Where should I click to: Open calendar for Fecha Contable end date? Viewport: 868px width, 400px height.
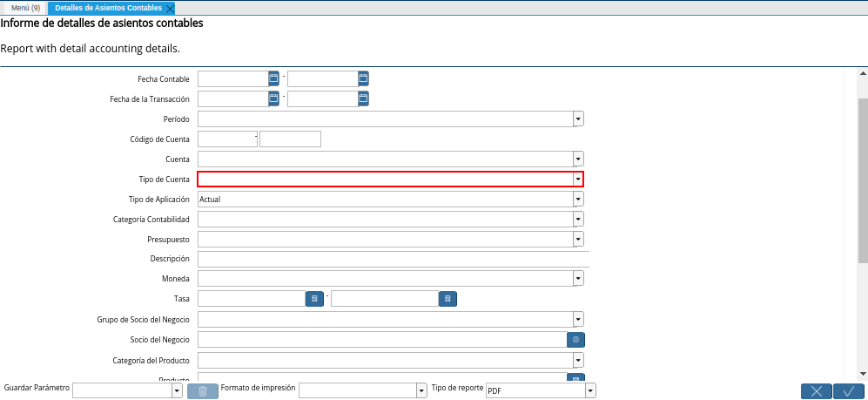(x=363, y=78)
